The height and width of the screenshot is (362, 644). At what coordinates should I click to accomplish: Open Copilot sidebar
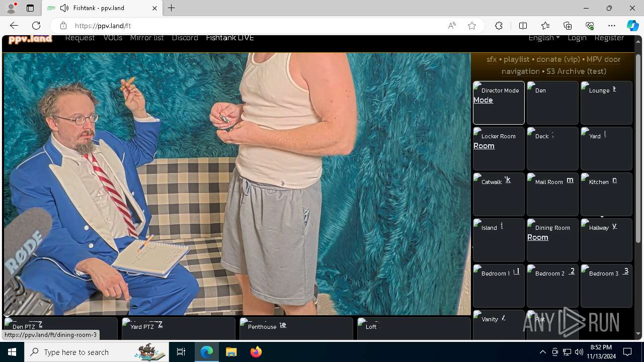(x=632, y=26)
